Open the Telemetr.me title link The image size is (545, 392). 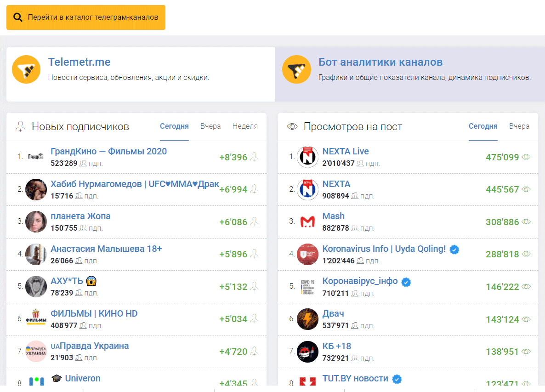pyautogui.click(x=79, y=62)
